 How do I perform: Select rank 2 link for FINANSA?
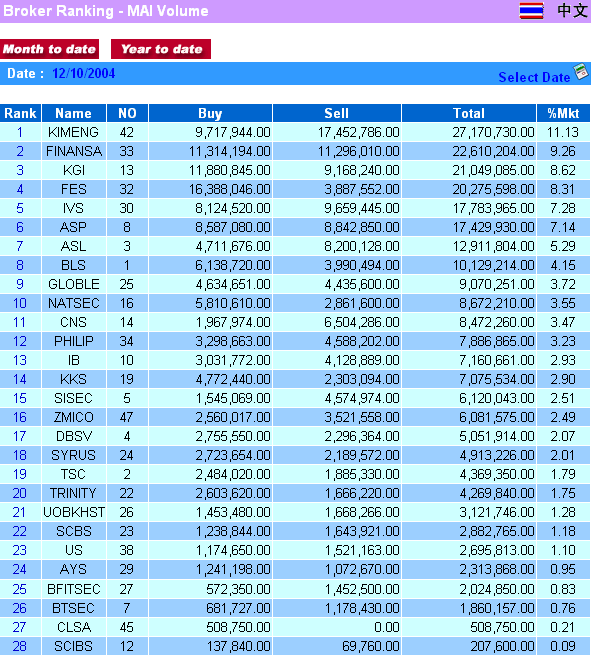pos(20,151)
